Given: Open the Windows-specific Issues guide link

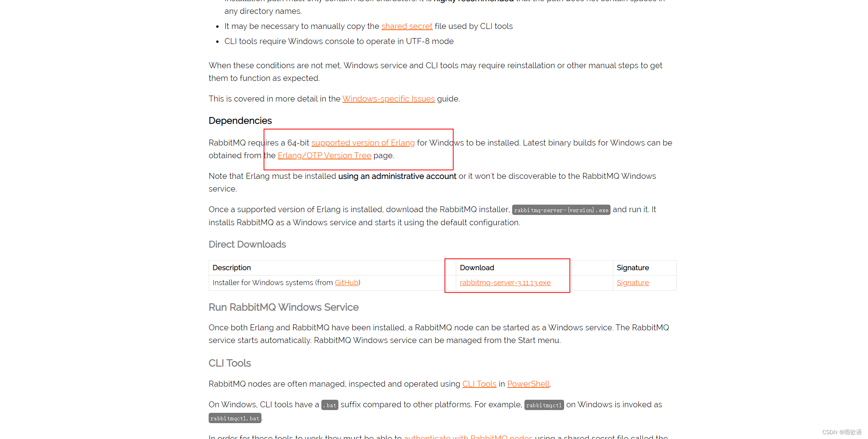Looking at the screenshot, I should (x=388, y=99).
